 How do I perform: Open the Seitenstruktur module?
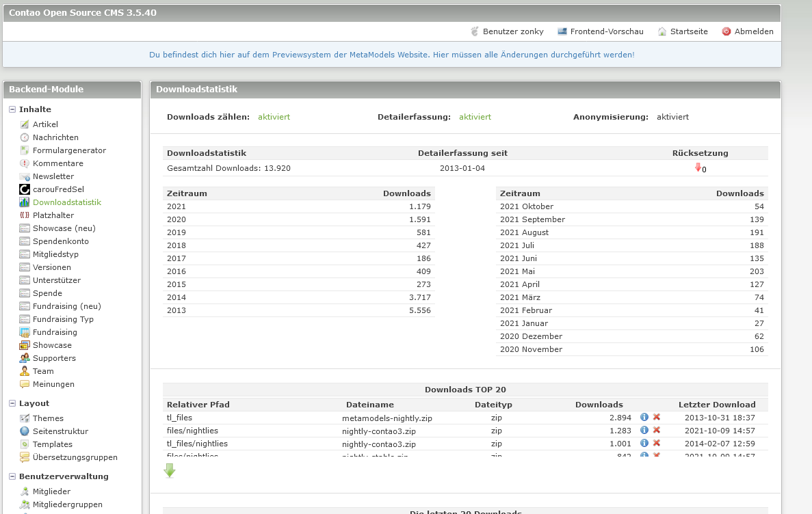60,431
